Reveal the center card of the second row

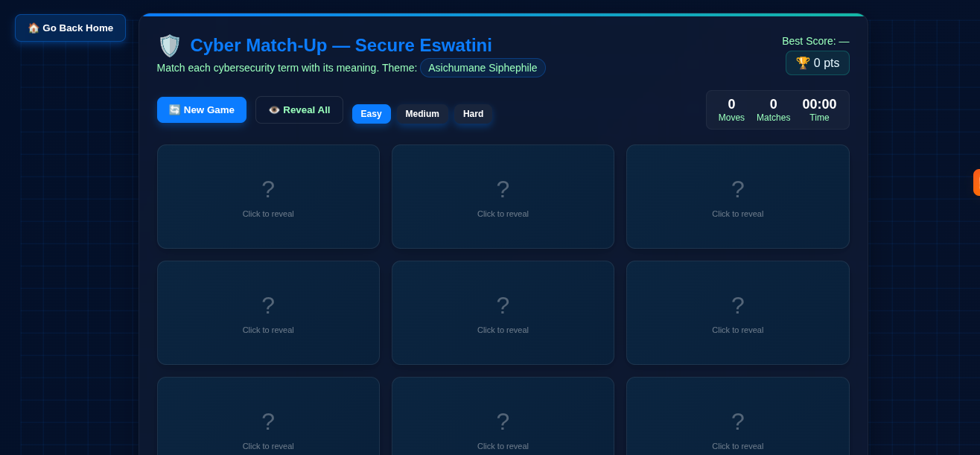tap(503, 313)
